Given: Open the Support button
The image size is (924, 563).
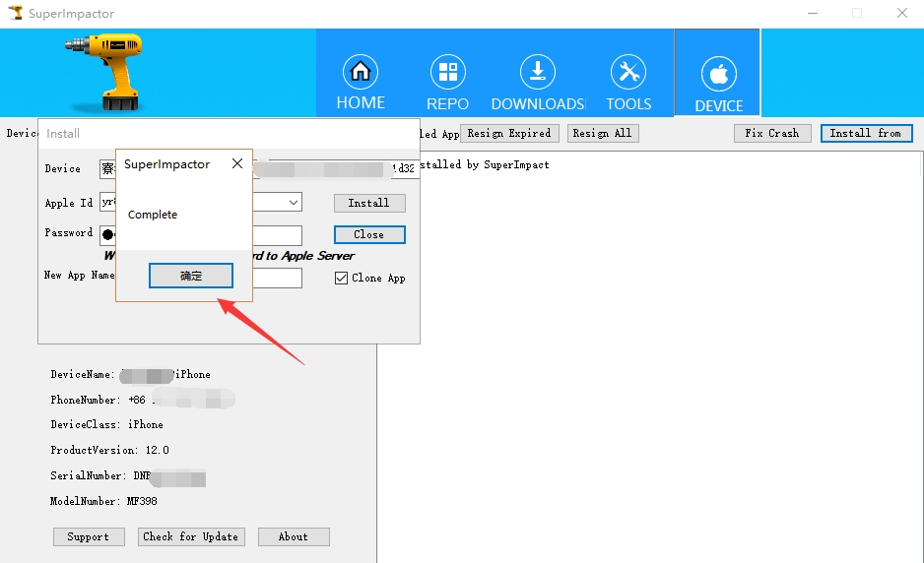Looking at the screenshot, I should [89, 536].
